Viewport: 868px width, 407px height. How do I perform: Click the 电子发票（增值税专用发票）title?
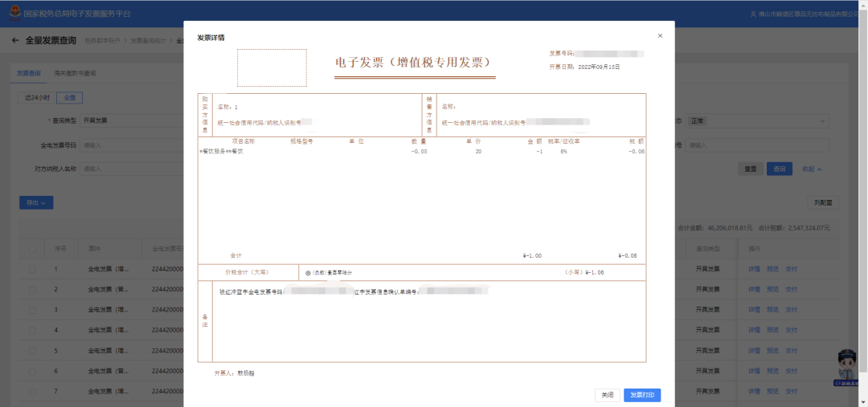pyautogui.click(x=414, y=62)
